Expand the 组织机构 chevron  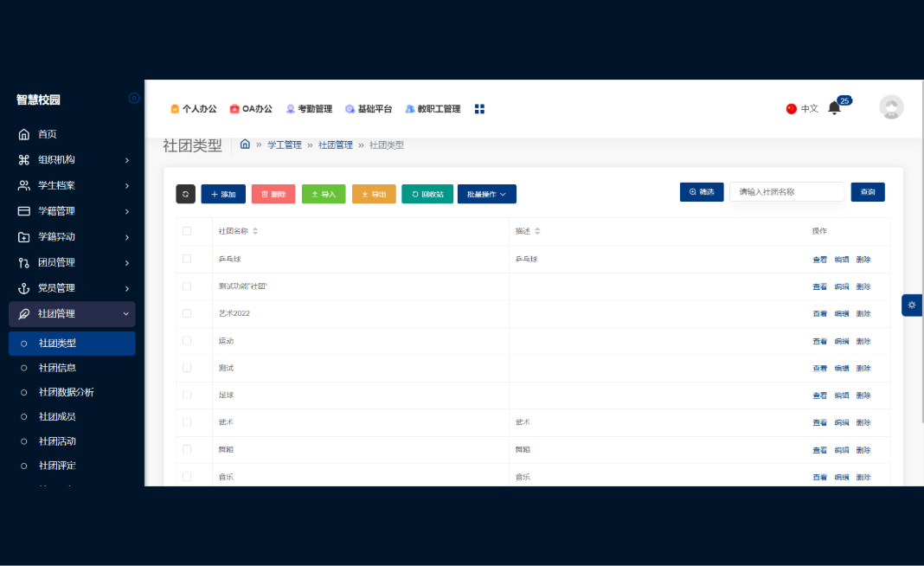click(x=126, y=160)
